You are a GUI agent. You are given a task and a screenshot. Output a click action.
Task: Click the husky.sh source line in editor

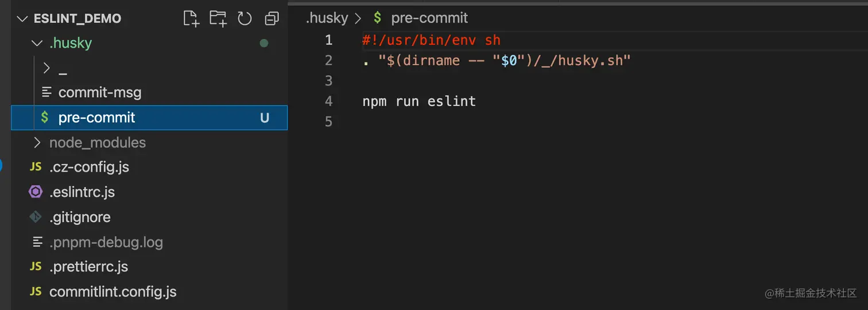pos(497,60)
